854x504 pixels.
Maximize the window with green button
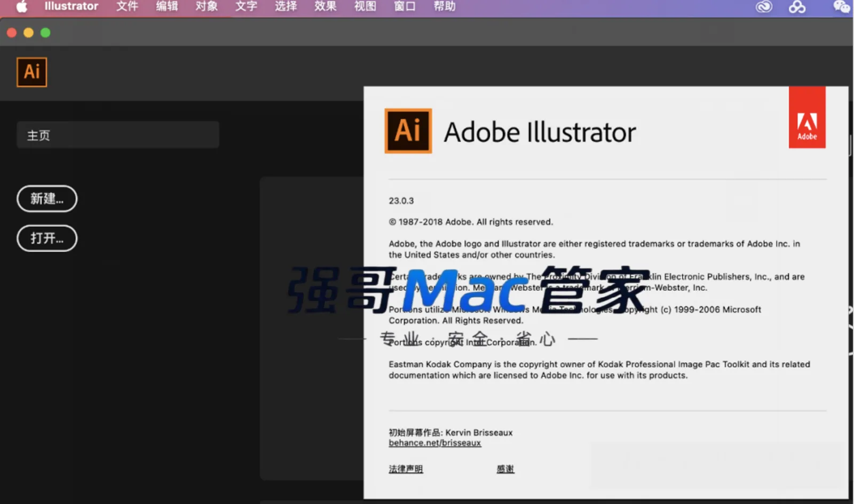[45, 33]
